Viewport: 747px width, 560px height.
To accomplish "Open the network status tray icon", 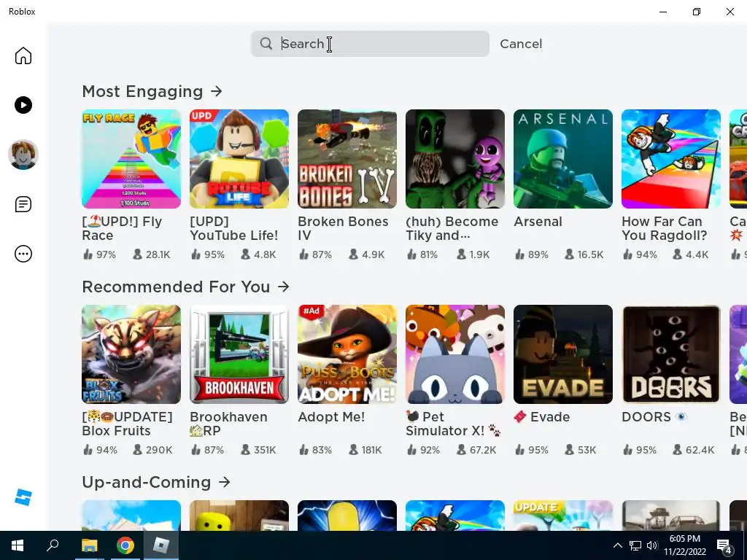I will pos(635,545).
